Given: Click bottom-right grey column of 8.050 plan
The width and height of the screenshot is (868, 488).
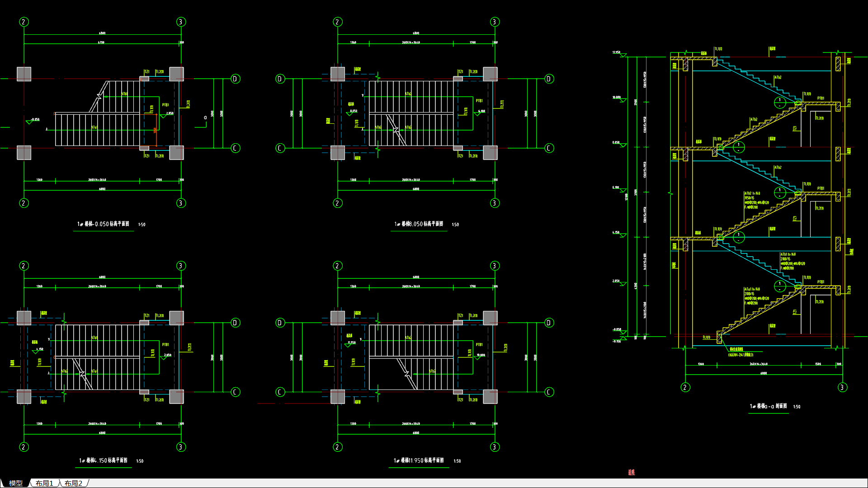Looking at the screenshot, I should pos(491,153).
